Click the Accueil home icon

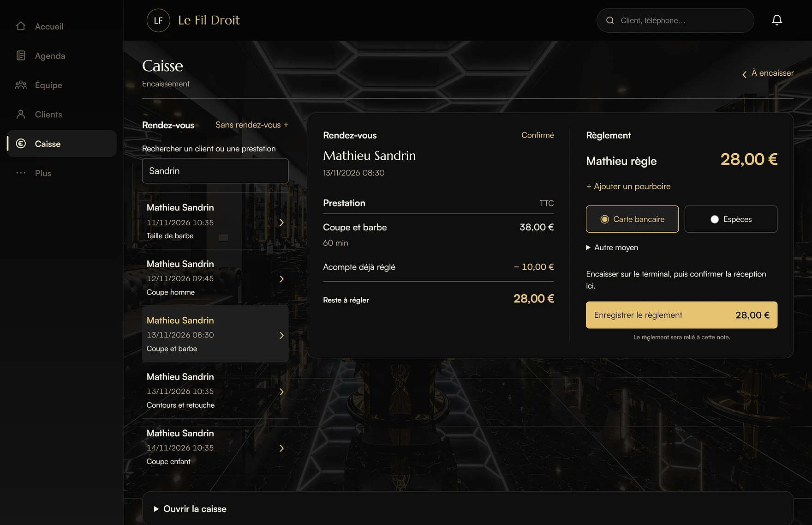point(21,26)
